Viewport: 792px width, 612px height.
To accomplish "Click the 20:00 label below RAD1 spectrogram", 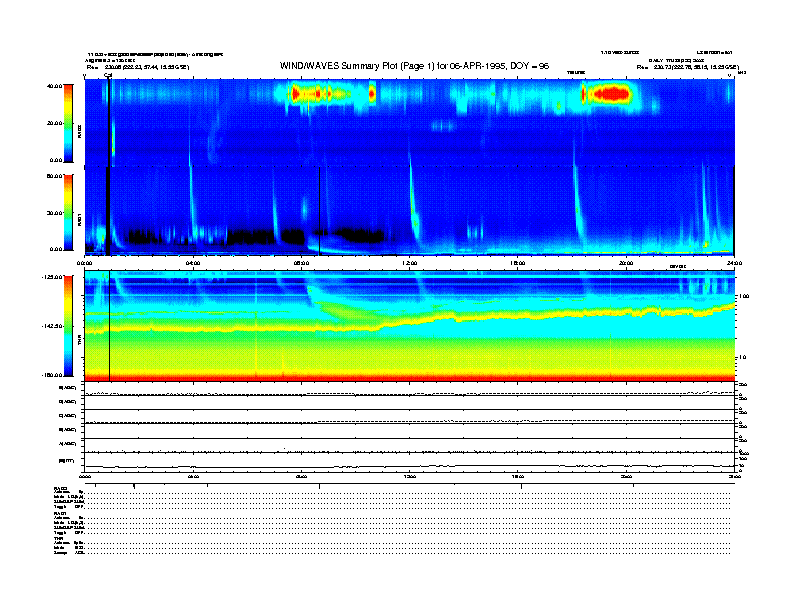I will (x=626, y=263).
